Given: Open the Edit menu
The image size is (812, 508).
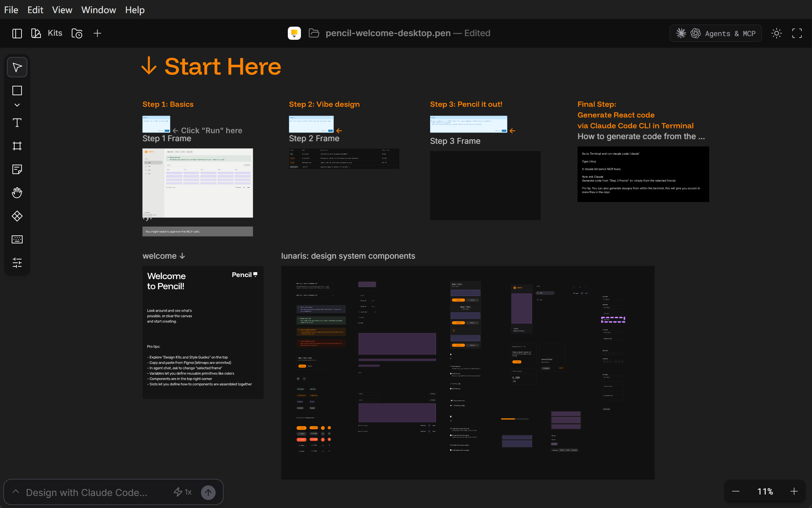Looking at the screenshot, I should click(35, 10).
